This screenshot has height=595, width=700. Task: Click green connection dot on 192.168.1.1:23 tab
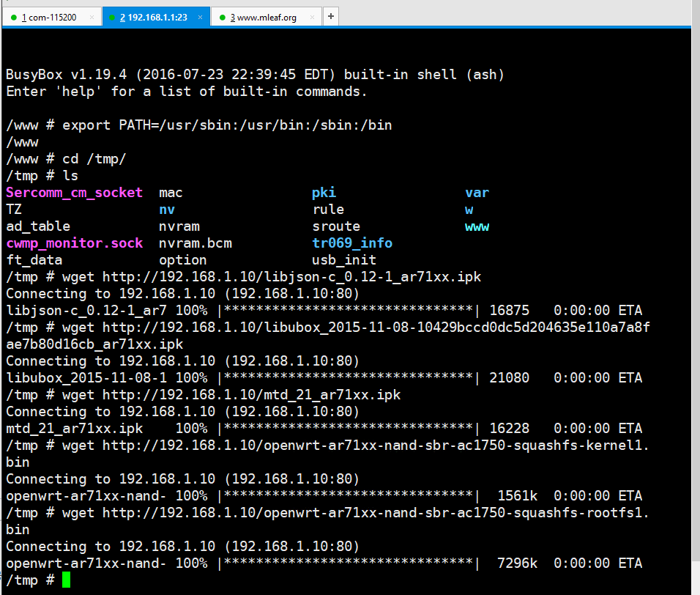tap(112, 18)
